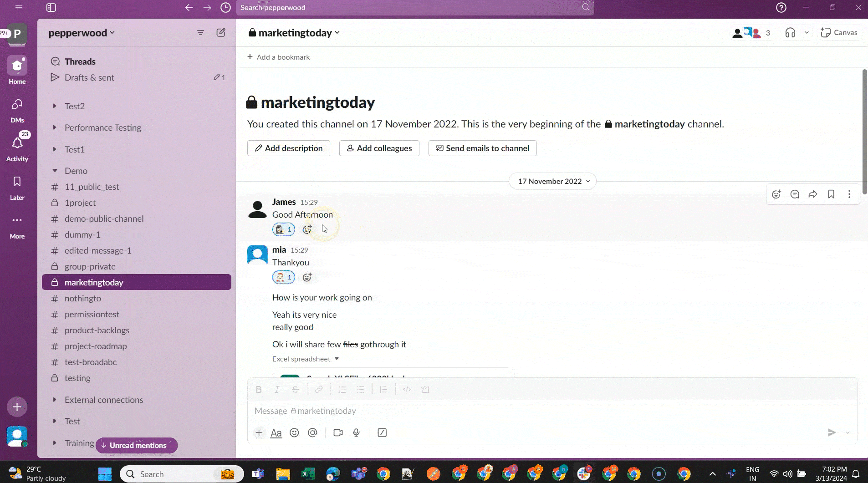
Task: Select the product-backlogs channel
Action: 97,330
